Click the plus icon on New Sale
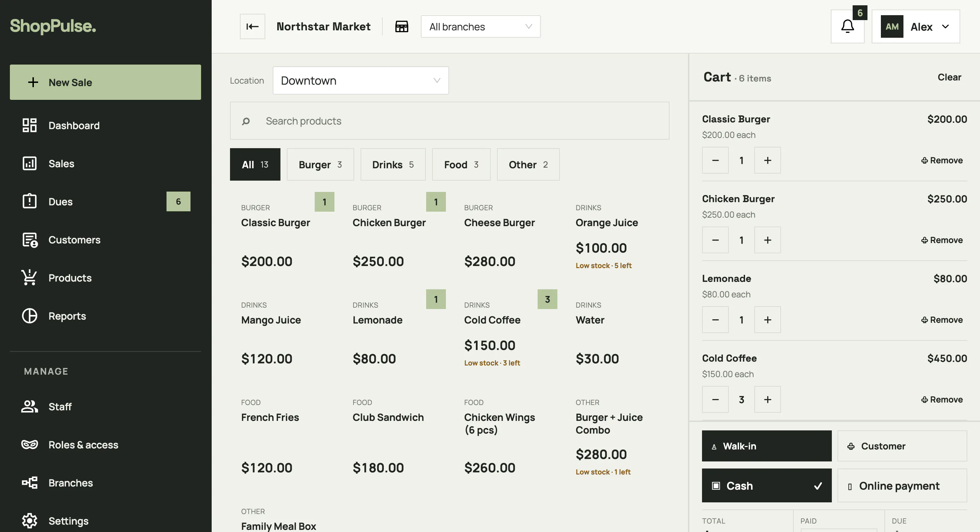Viewport: 980px width, 532px height. tap(33, 82)
